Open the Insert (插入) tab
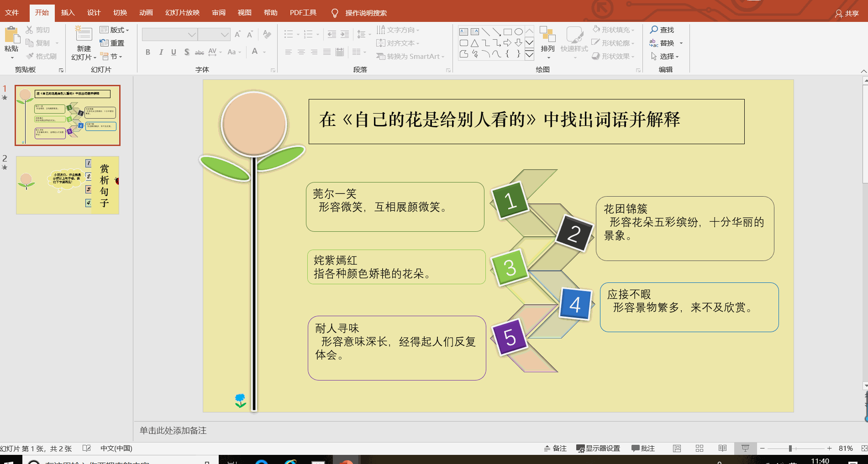868x464 pixels. (x=68, y=13)
